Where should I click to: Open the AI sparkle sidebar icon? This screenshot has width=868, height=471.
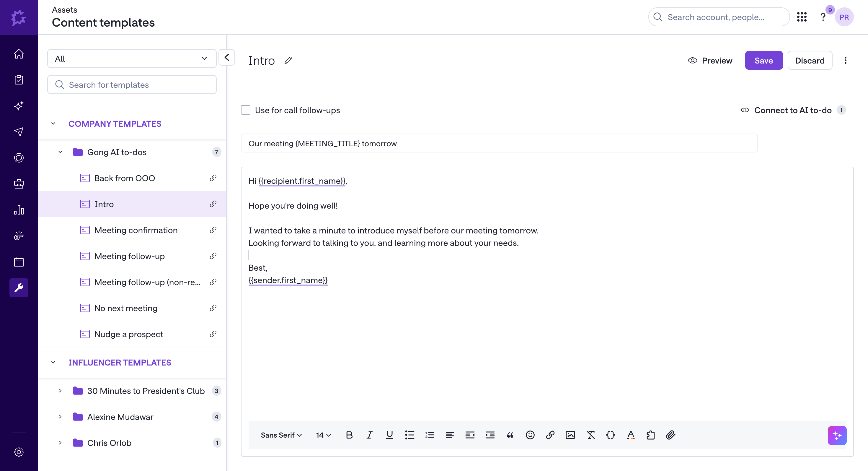click(x=19, y=106)
